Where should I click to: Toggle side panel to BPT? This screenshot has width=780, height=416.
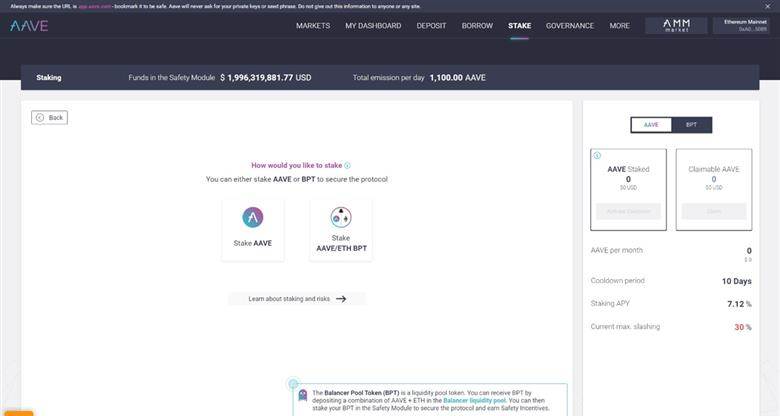(x=691, y=125)
